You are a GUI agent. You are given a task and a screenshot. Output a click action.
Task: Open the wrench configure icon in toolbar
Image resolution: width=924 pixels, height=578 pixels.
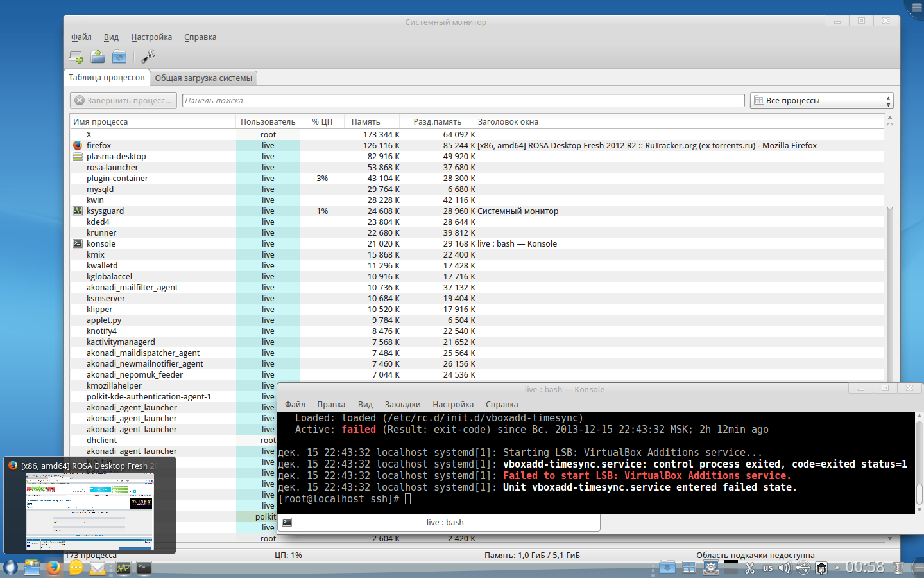(148, 57)
